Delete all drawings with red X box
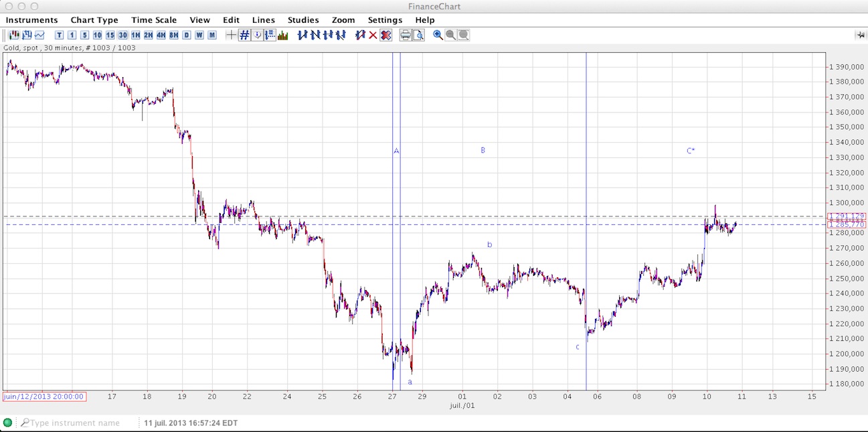The width and height of the screenshot is (868, 432). click(386, 35)
